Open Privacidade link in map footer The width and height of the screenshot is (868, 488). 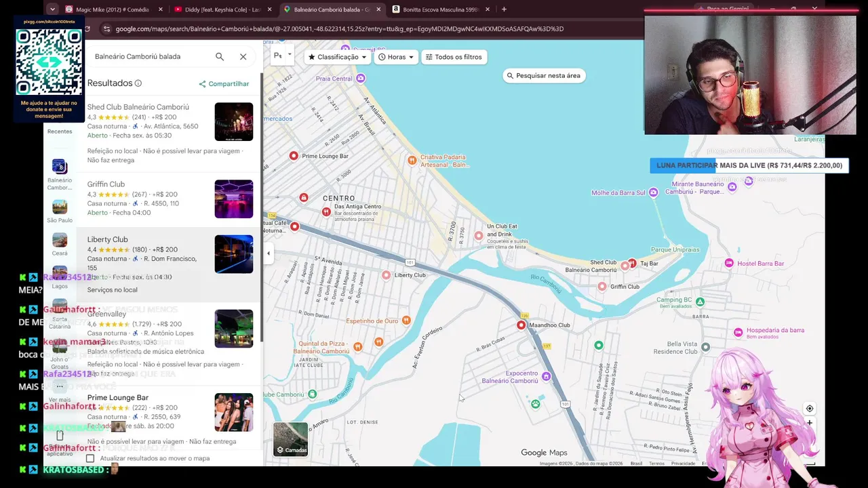[683, 464]
